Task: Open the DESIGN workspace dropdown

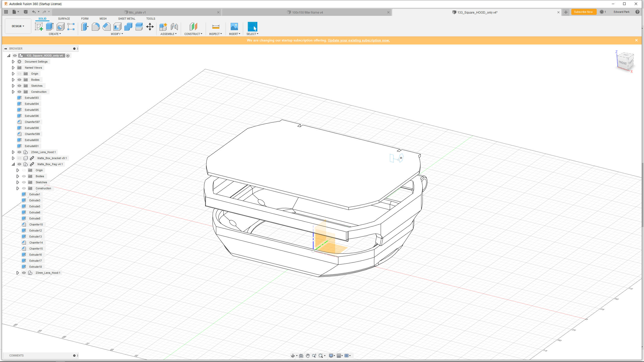Action: click(18, 26)
